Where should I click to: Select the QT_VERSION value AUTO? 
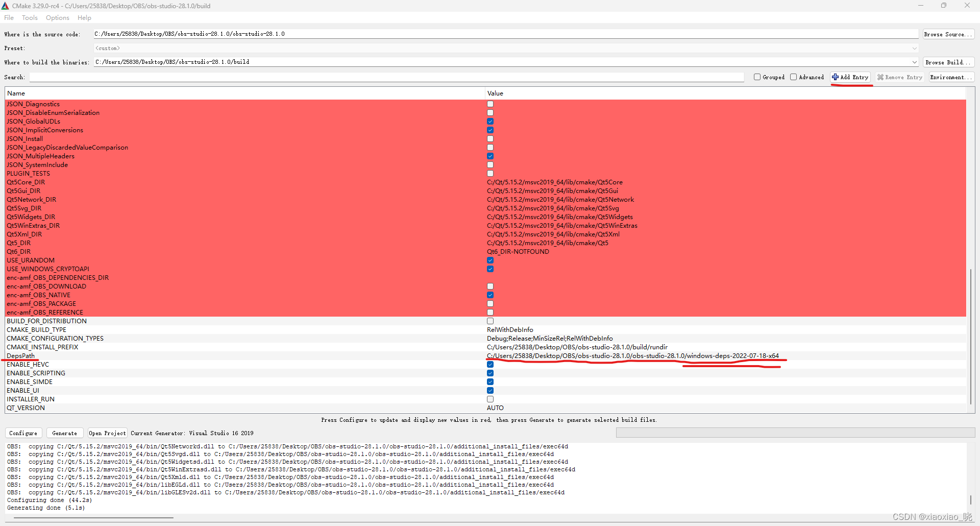click(495, 408)
